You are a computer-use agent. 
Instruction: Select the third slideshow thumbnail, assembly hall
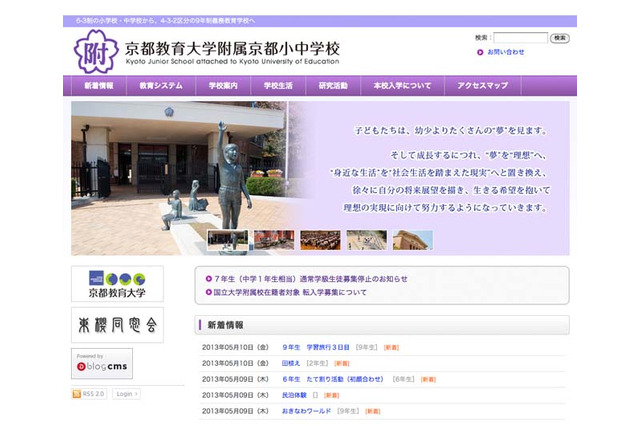(320, 240)
